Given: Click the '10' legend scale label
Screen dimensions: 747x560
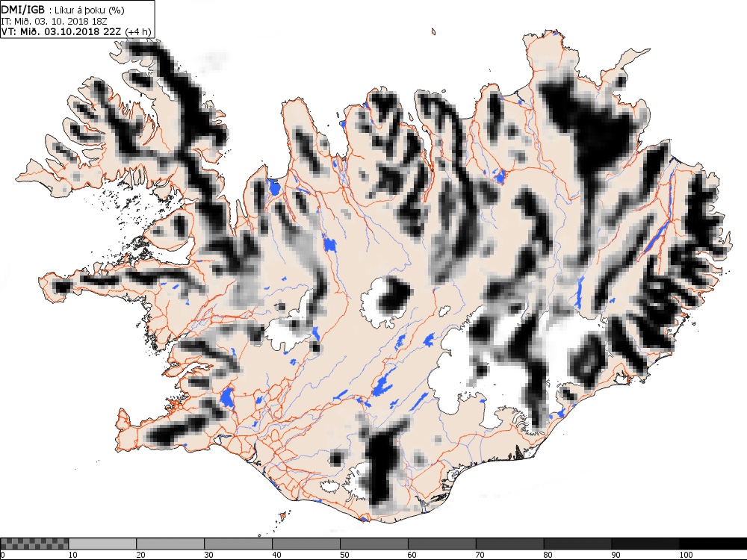Looking at the screenshot, I should (73, 555).
